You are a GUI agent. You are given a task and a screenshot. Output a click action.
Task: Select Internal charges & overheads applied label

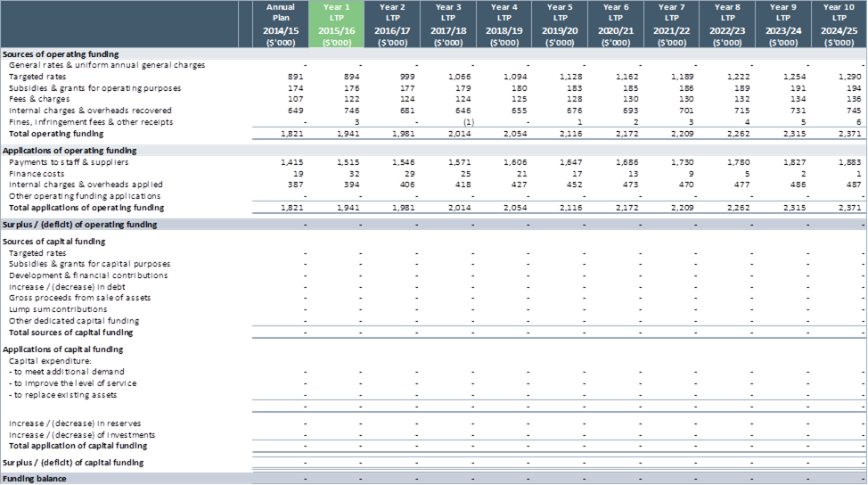pyautogui.click(x=86, y=185)
